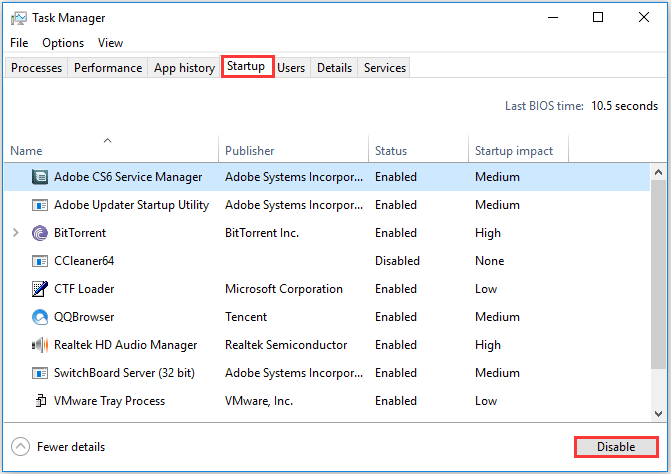
Task: Select the VMware Tray Process name
Action: point(110,401)
